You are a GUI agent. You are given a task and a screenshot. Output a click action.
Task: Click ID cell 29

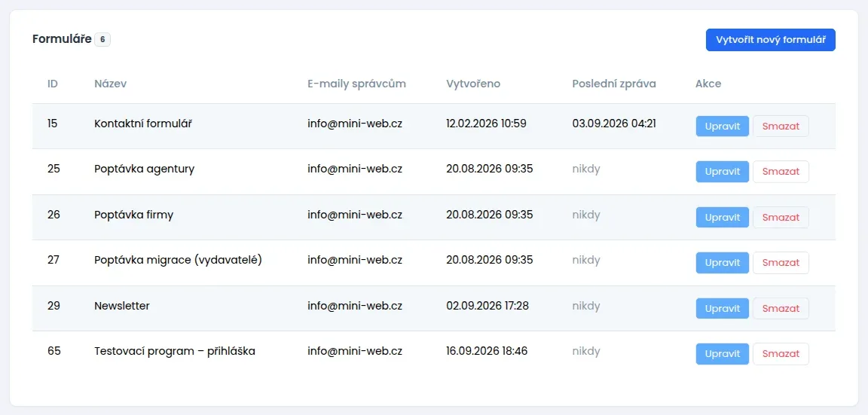click(53, 306)
